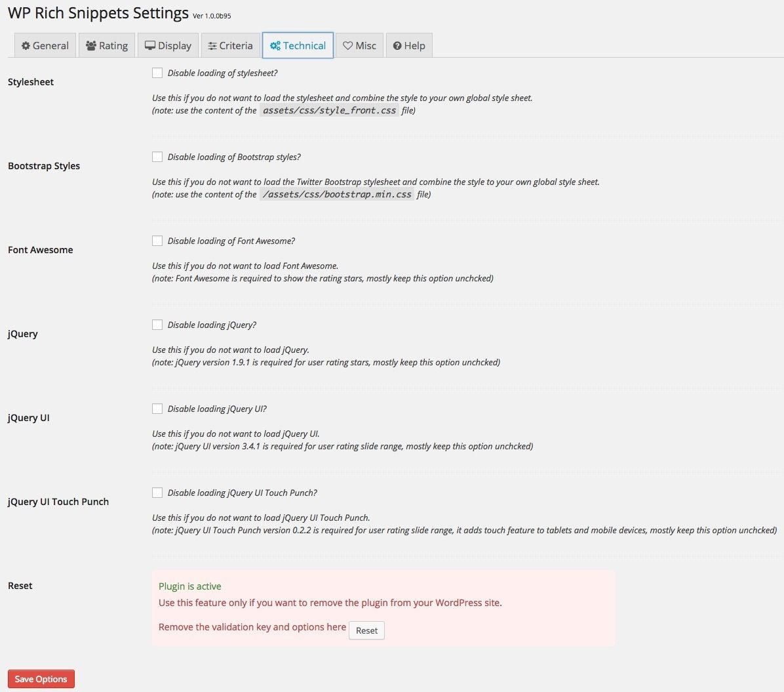This screenshot has width=784, height=692.
Task: Select the Criteria tab
Action: coord(231,45)
